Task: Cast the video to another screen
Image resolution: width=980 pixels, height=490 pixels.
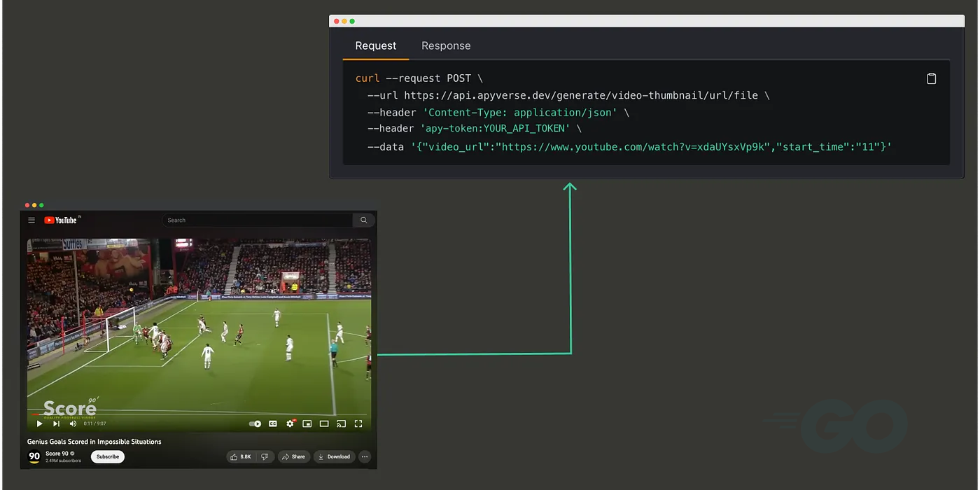Action: click(341, 423)
